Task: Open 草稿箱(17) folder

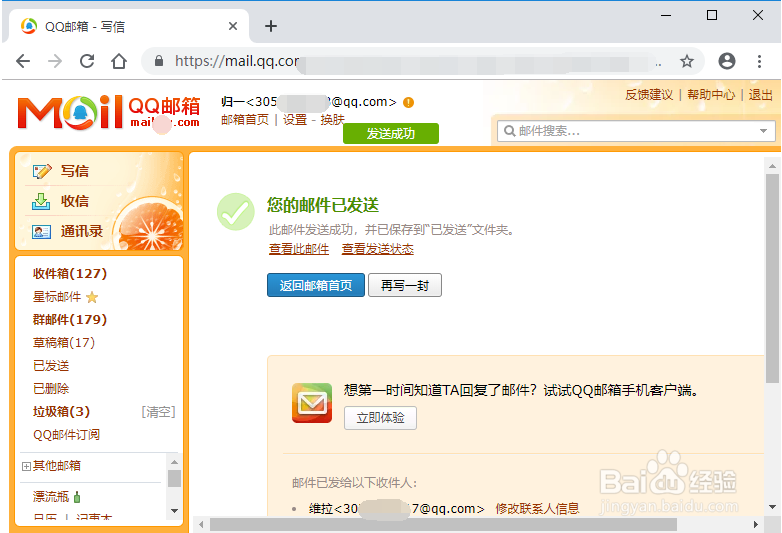Action: (x=64, y=343)
